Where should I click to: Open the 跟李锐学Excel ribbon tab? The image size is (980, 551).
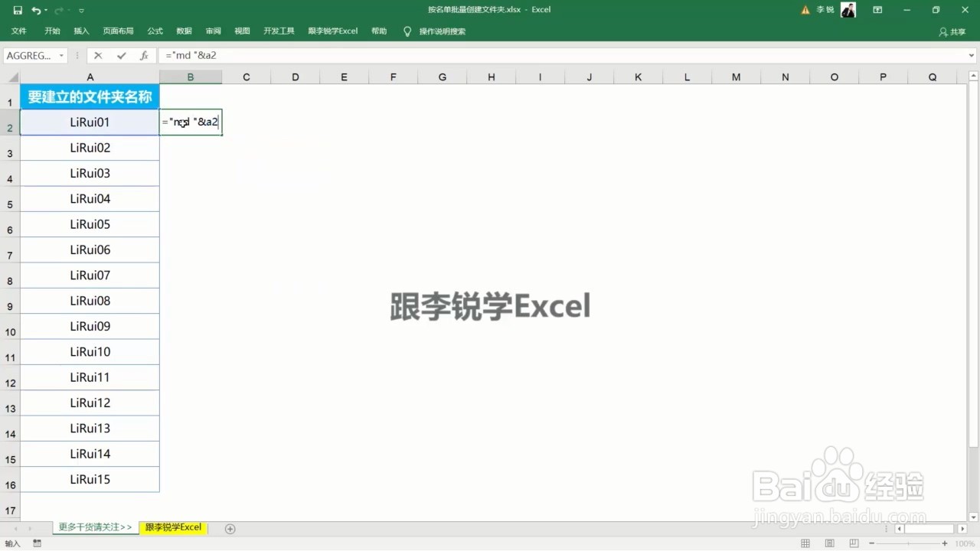coord(333,31)
